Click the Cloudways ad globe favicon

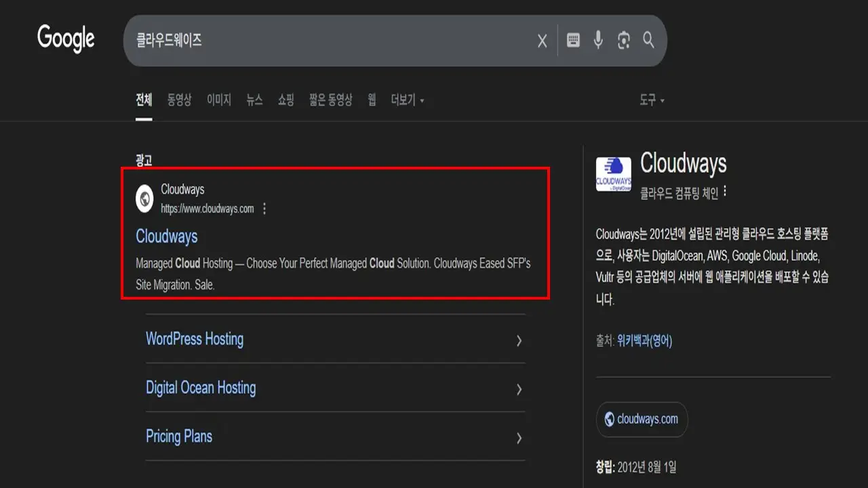[x=144, y=199]
